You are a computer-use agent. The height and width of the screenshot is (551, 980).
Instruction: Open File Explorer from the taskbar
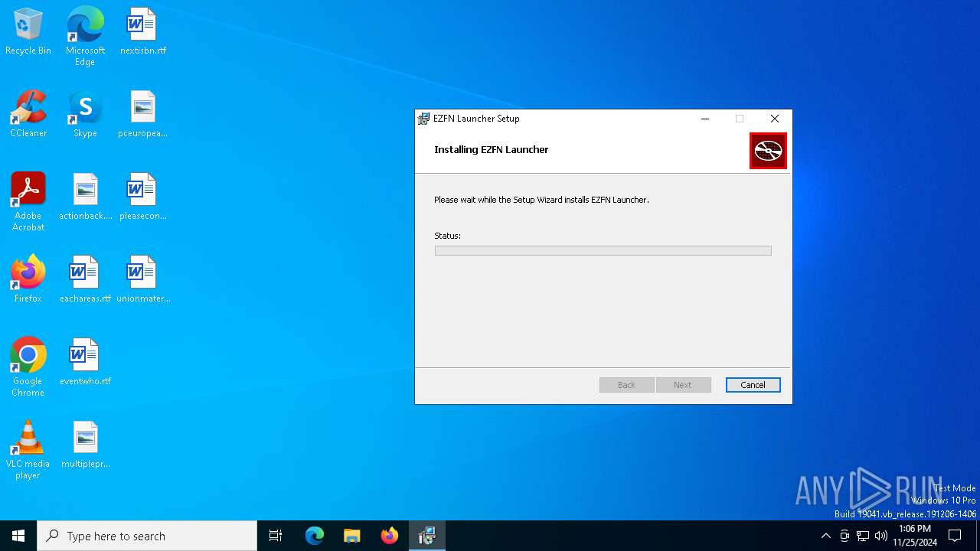click(352, 536)
